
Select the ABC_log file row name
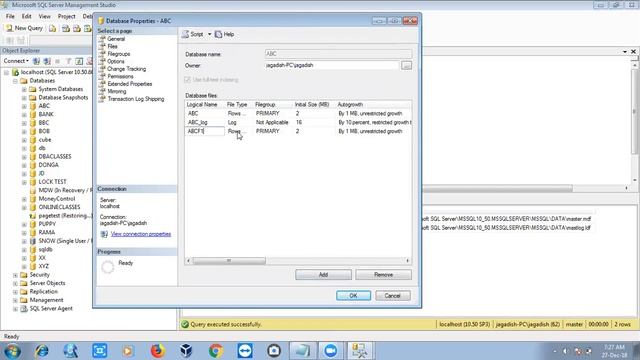coord(198,122)
